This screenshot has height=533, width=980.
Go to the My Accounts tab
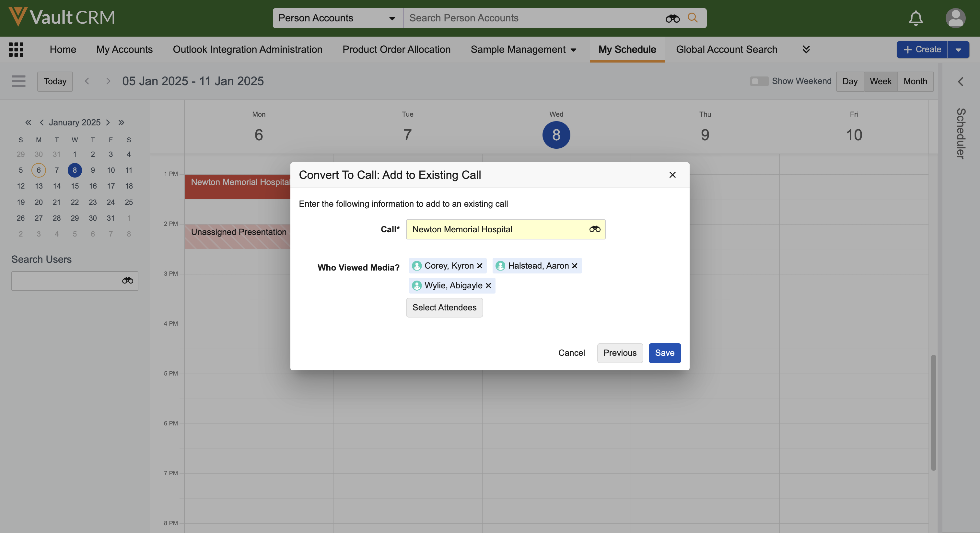coord(124,50)
